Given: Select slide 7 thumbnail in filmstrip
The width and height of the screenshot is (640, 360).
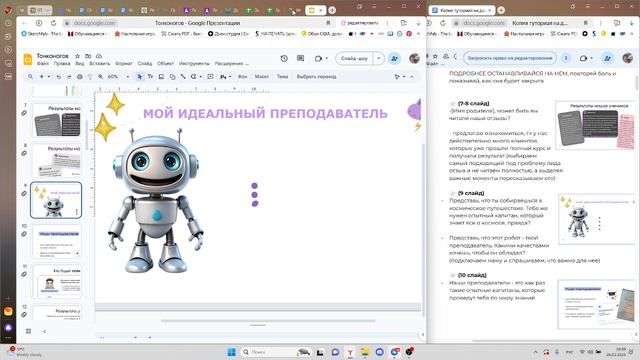Looking at the screenshot, I should 56,120.
